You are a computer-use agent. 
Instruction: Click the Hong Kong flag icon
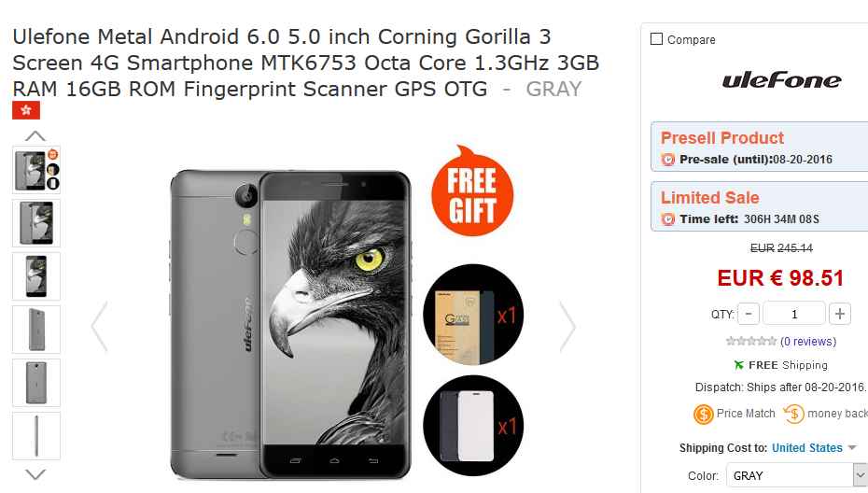pyautogui.click(x=26, y=110)
